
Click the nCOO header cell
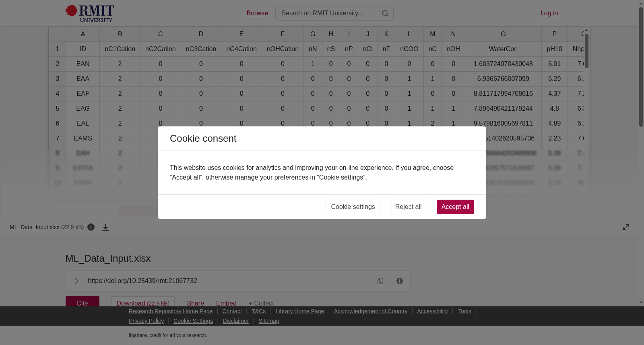coord(409,49)
